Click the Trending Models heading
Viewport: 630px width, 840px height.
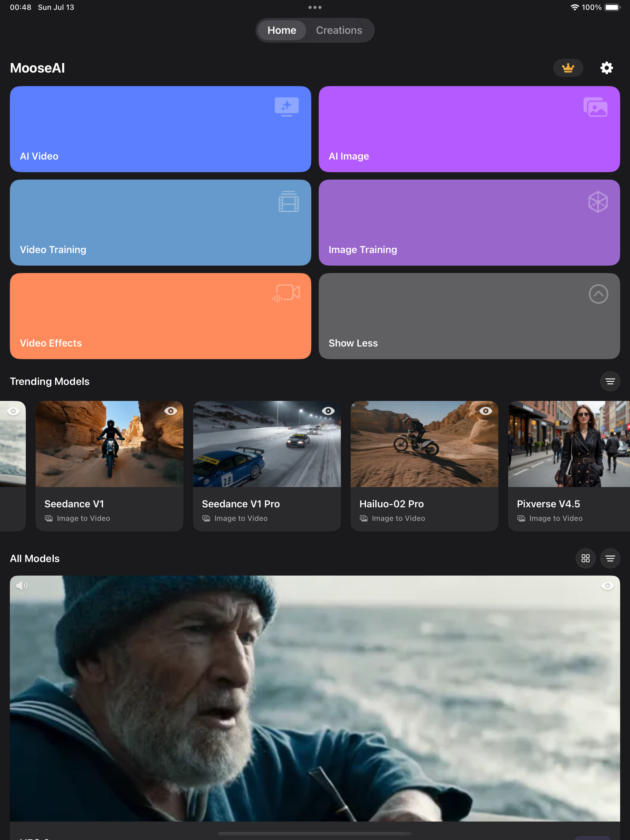click(50, 381)
